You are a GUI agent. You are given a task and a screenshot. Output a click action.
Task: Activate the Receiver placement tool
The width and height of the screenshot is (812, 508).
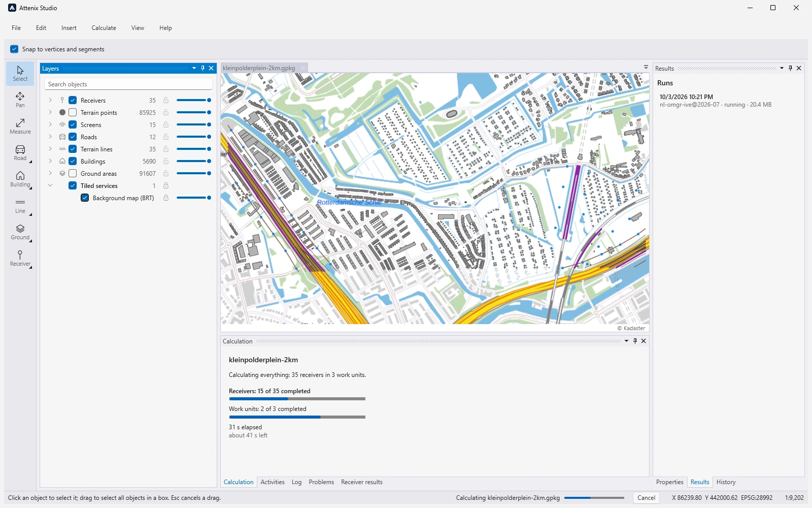[20, 258]
